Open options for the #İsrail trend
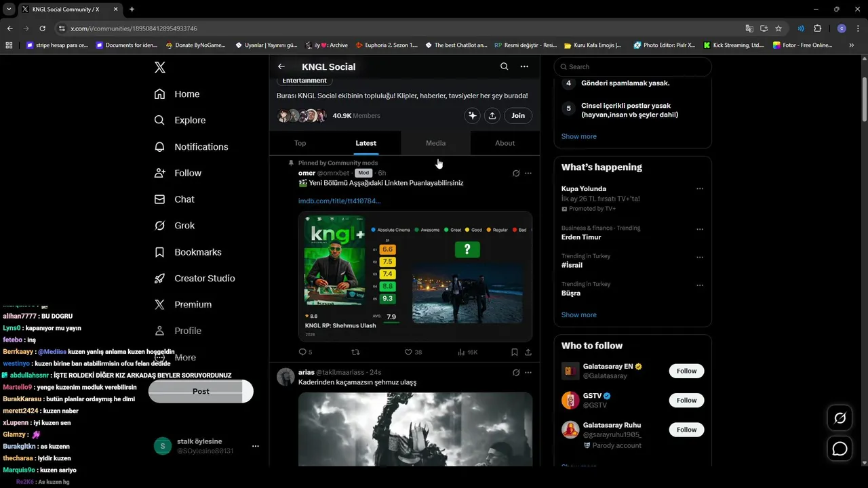This screenshot has height=488, width=868. (x=700, y=258)
